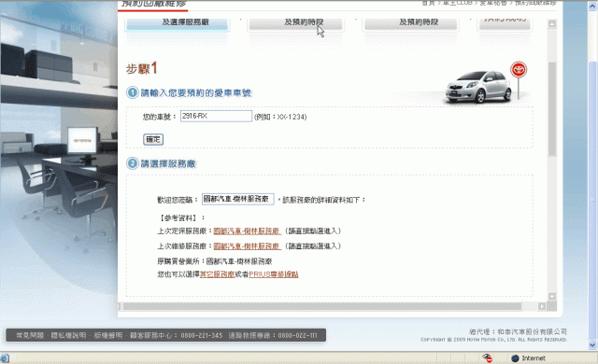Click the red Toyota logo sign icon
598x364 pixels.
click(x=519, y=70)
